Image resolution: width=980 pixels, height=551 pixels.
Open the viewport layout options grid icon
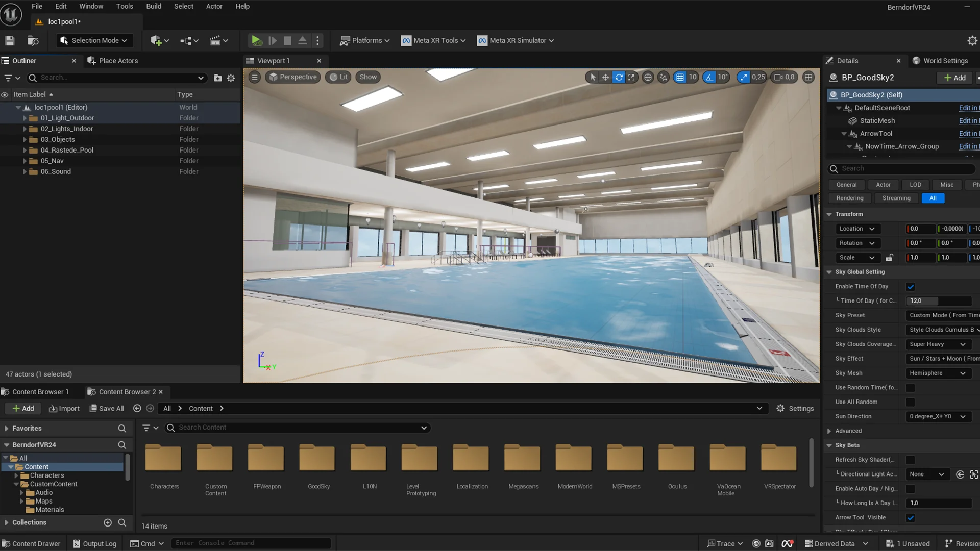coord(808,77)
